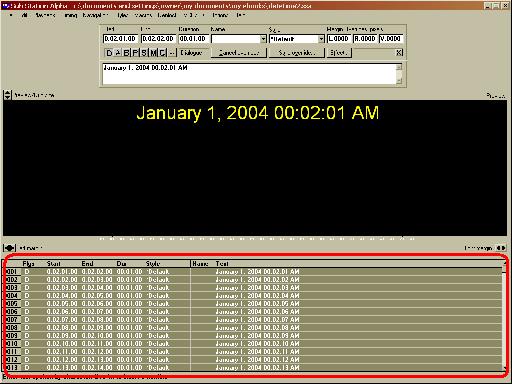Click the C event type button
Screen dimensions: 512x384
point(162,53)
